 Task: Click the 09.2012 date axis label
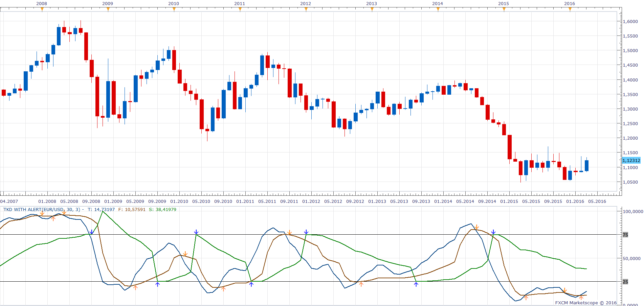[x=355, y=202]
